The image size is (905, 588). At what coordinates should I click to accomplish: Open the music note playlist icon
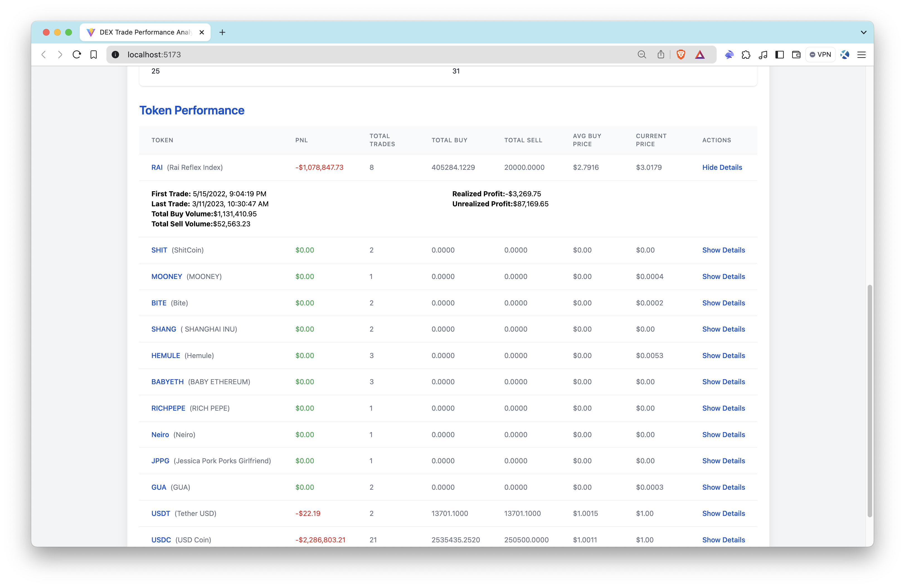coord(763,55)
